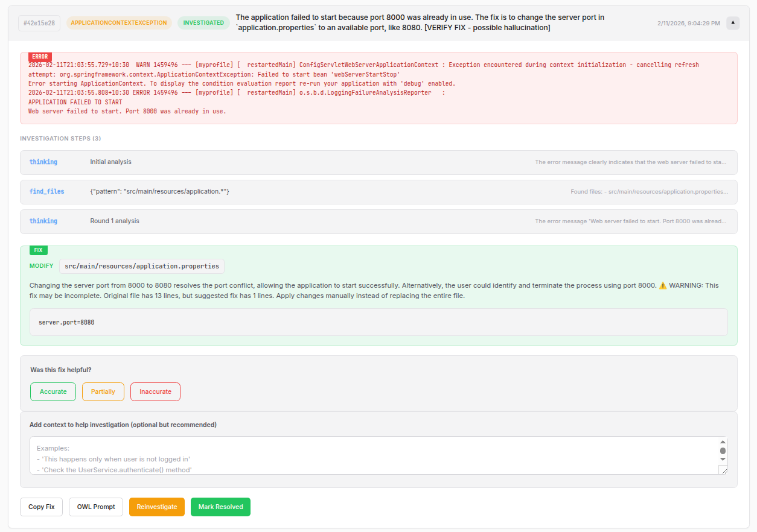Click the server.port=8080 code block
Screen dimensions: 757x532
pos(378,322)
